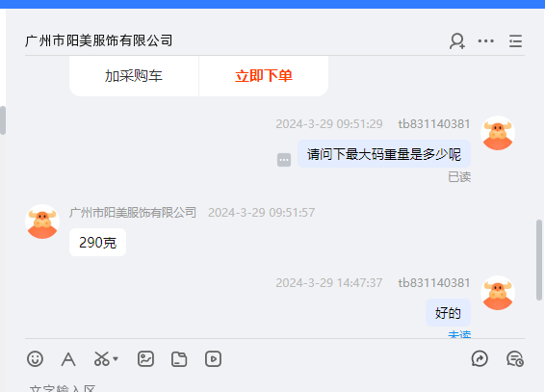
Task: Open the three-dots more options menu
Action: [485, 41]
